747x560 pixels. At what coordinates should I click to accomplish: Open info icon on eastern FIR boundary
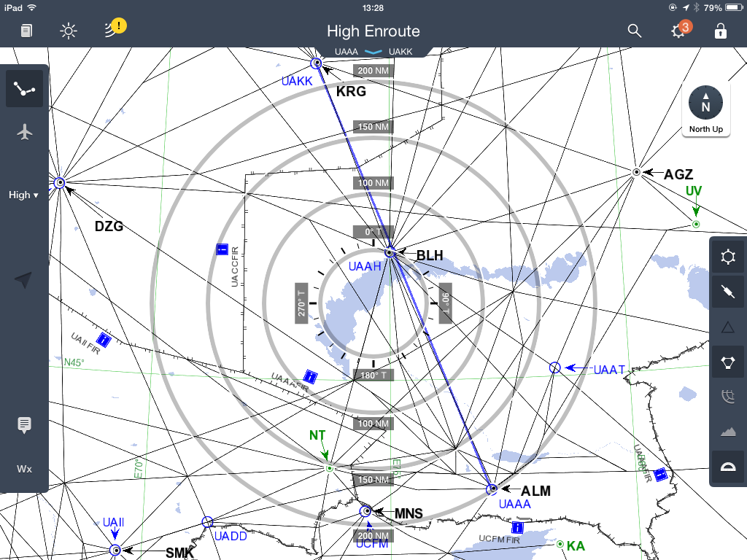tap(661, 474)
